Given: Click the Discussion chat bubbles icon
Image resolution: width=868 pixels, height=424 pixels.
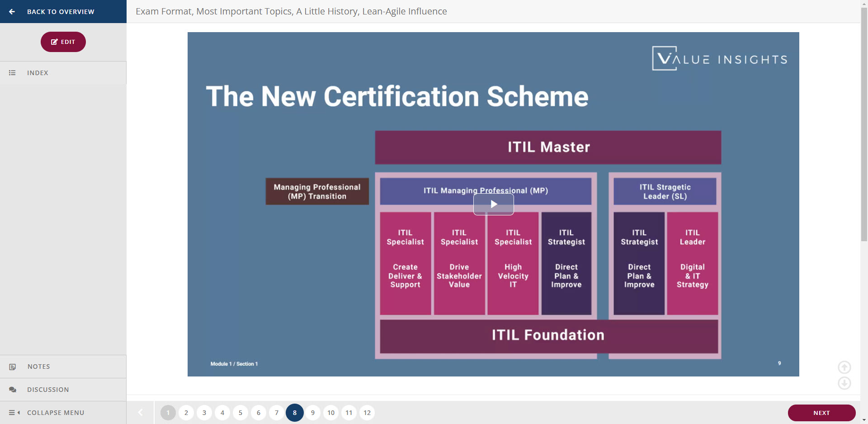Looking at the screenshot, I should point(13,390).
